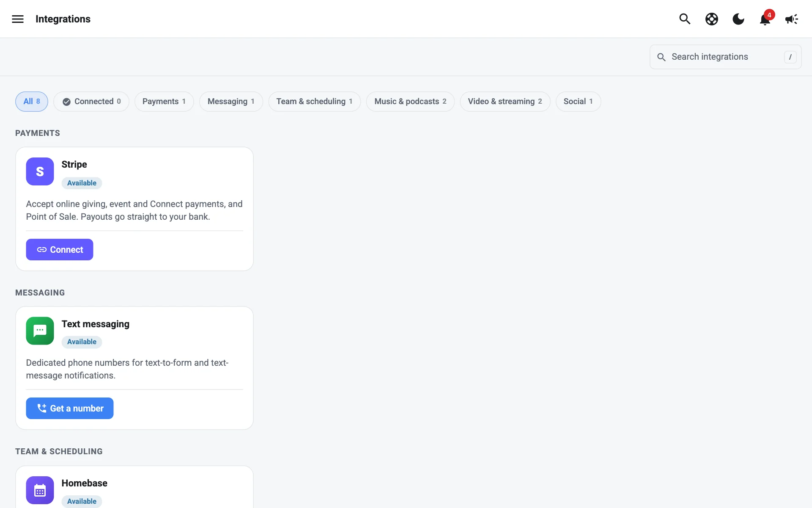Select the All filter chip
This screenshot has width=812, height=508.
coord(32,102)
